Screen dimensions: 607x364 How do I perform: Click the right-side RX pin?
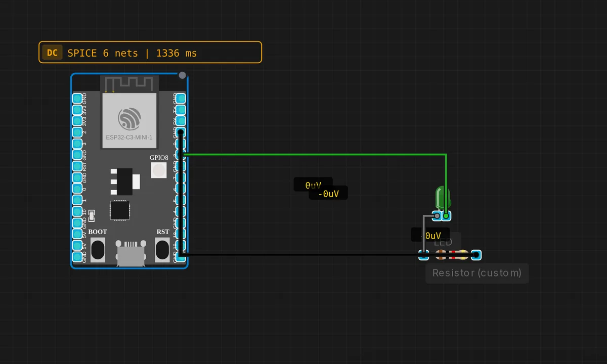click(181, 120)
